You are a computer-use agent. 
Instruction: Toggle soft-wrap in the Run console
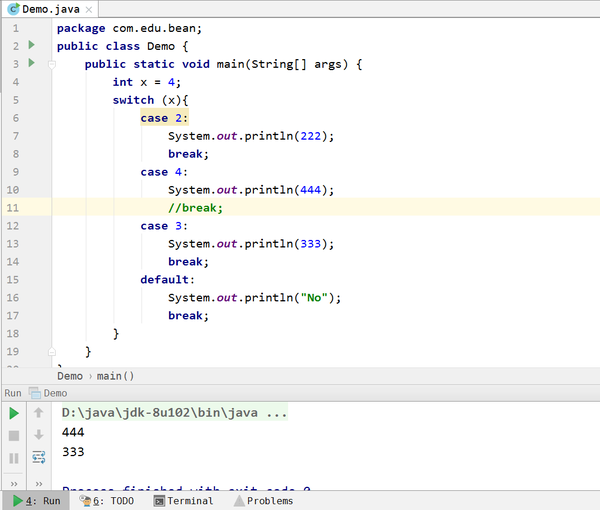[39, 457]
